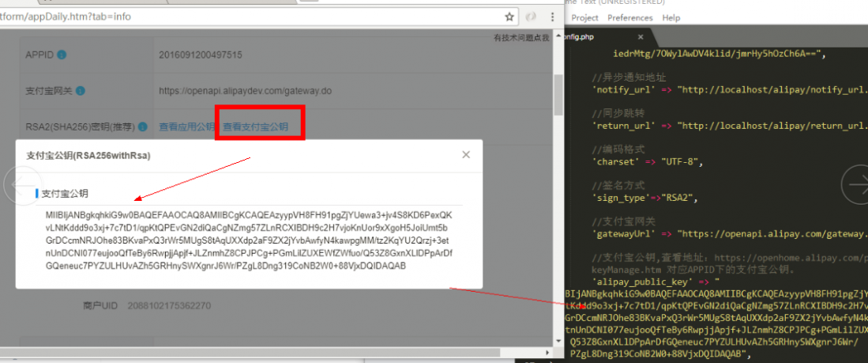868x363 pixels.
Task: Click the 'return_url' code line in Sublime
Action: click(730, 126)
